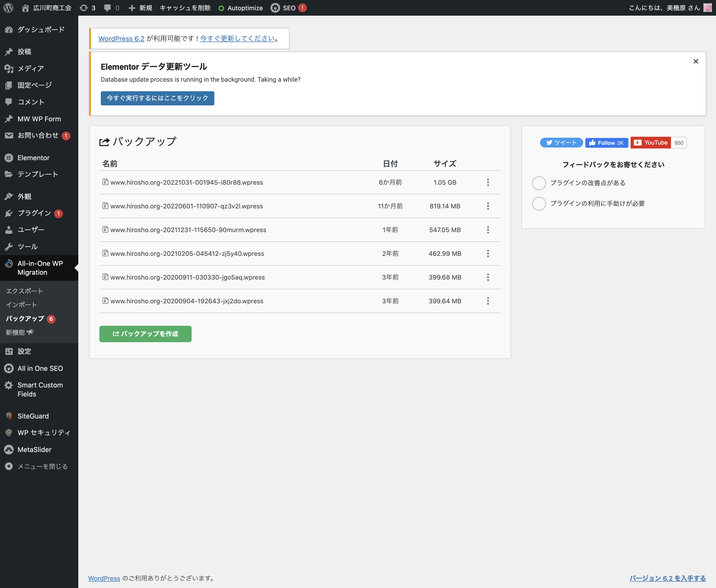Click 新規 plus item in admin bar
The width and height of the screenshot is (716, 588).
coord(140,8)
